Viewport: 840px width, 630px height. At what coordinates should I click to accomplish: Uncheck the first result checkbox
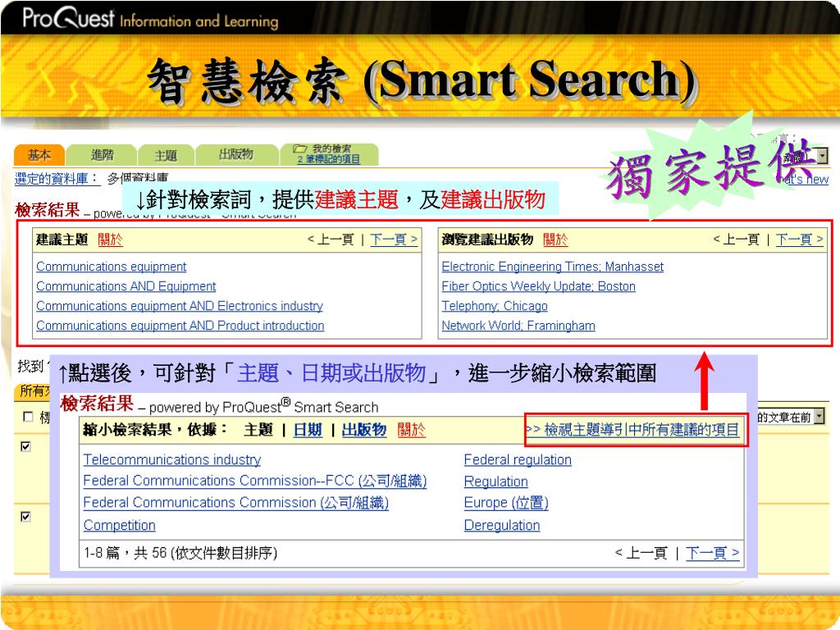point(25,446)
